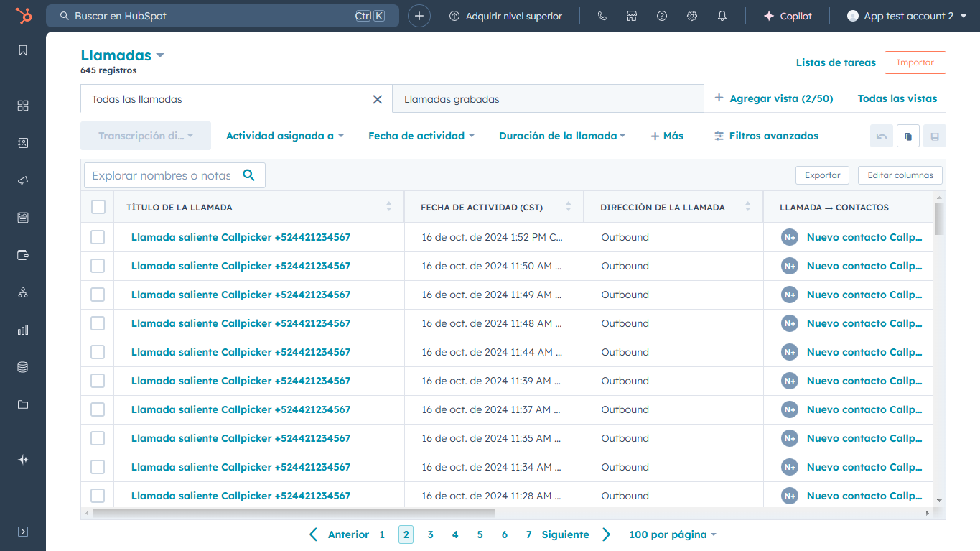The width and height of the screenshot is (980, 551).
Task: Click the table's horizontal scrollbar thumb
Action: click(294, 513)
